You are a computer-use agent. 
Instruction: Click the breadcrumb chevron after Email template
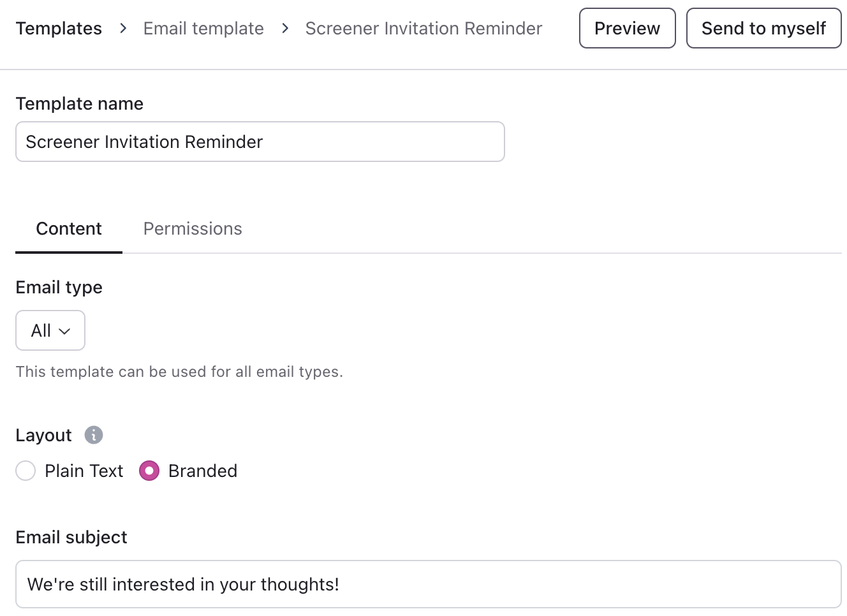coord(285,28)
